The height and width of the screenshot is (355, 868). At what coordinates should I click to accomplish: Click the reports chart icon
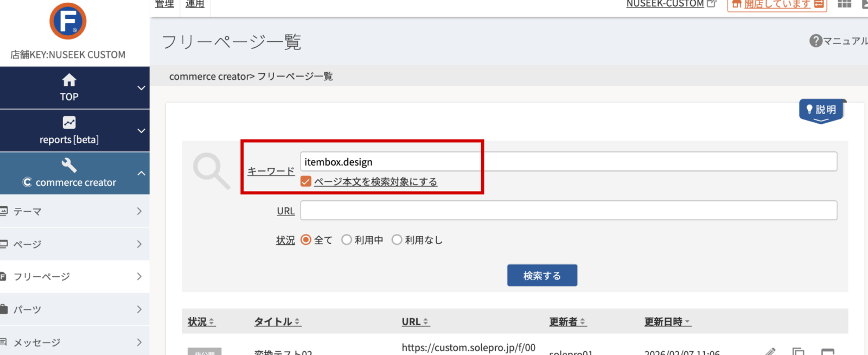click(x=69, y=123)
